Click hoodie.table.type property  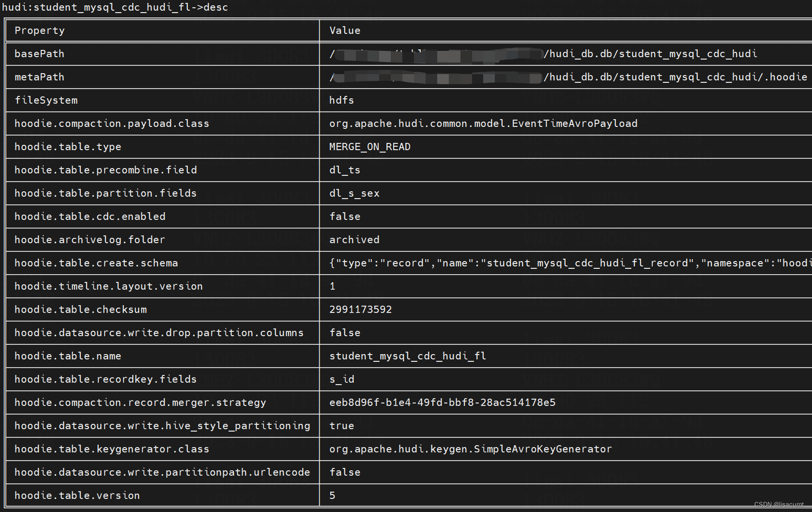coord(68,147)
